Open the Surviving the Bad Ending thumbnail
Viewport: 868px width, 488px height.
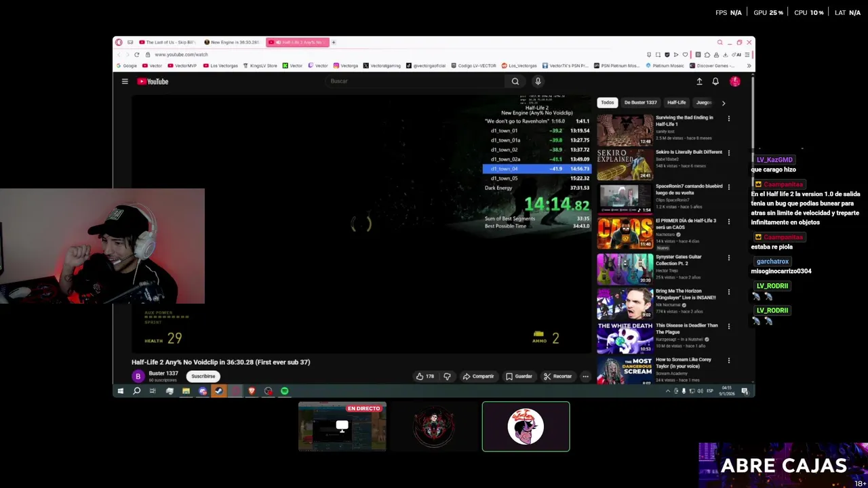[625, 130]
